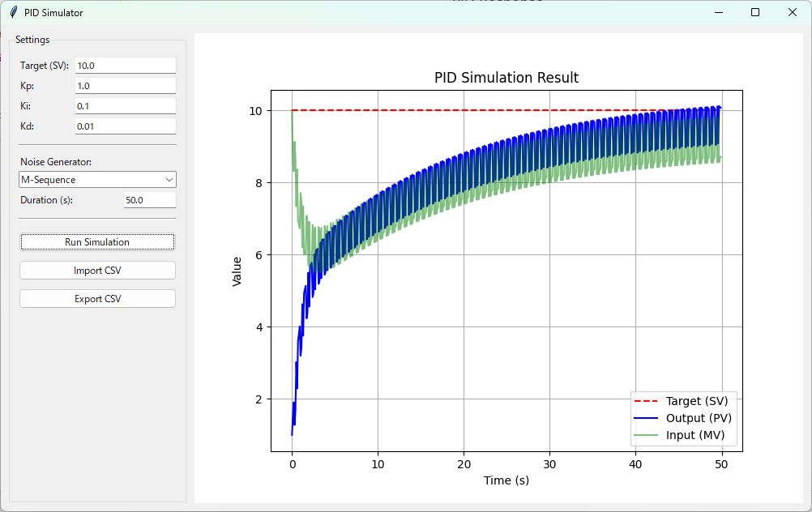Click the Input (MV) legend label
This screenshot has height=512, width=812.
coord(694,435)
